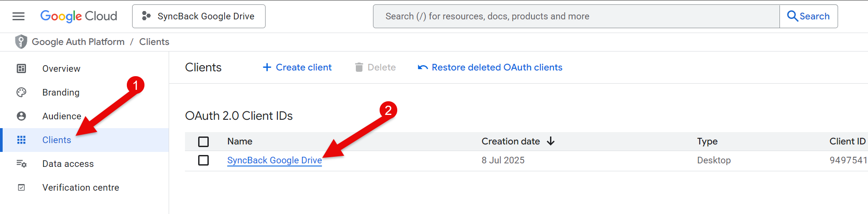Viewport: 868px width, 214px height.
Task: Click the Google Auth Platform shield icon
Action: 21,42
